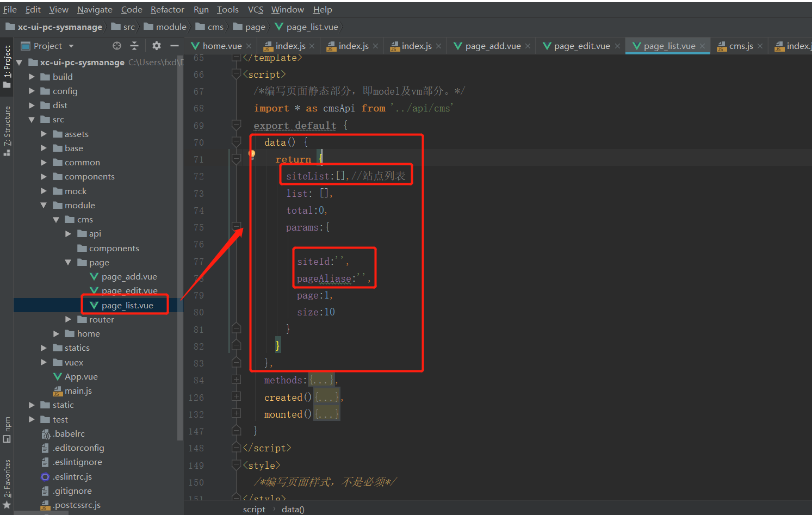Close the page_add.vue editor tab

point(528,46)
